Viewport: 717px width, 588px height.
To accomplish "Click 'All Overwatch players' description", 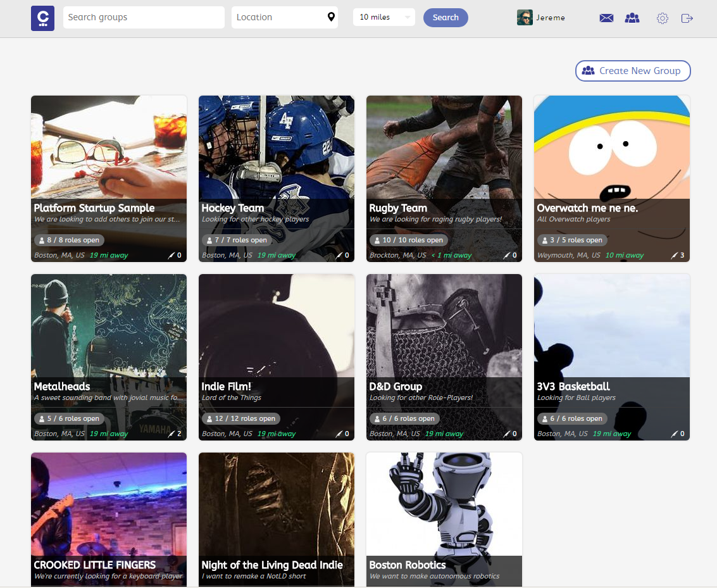I will [x=573, y=220].
